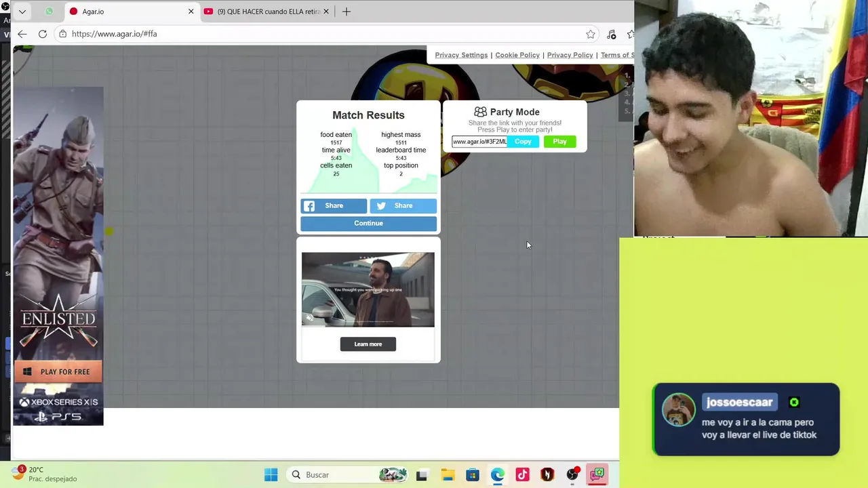The height and width of the screenshot is (488, 868).
Task: Click the 'food eaten' stat label
Action: click(x=336, y=135)
